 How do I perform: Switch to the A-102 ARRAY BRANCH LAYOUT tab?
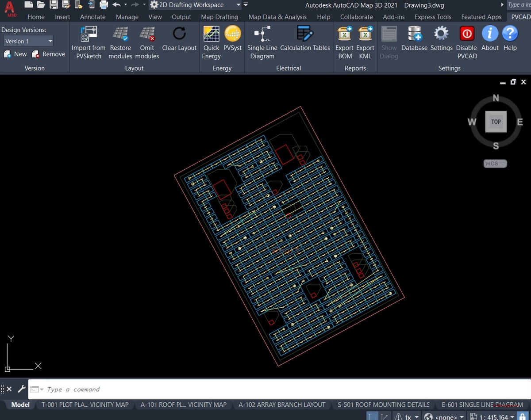[x=282, y=405]
